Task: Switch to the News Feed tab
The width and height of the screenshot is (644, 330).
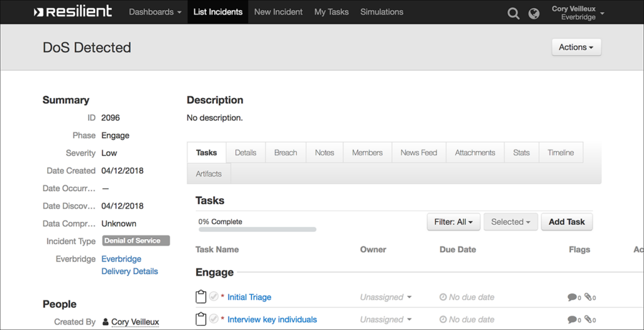Action: click(419, 153)
